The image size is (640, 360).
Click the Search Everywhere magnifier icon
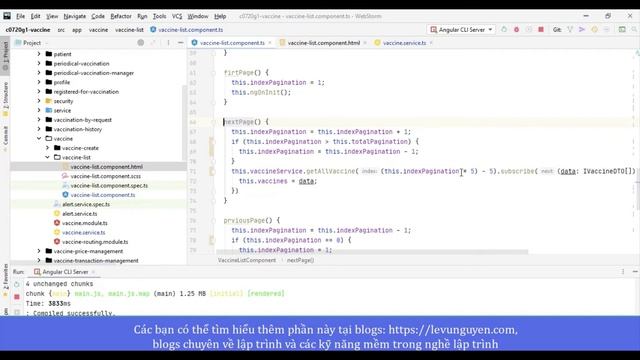[634, 30]
